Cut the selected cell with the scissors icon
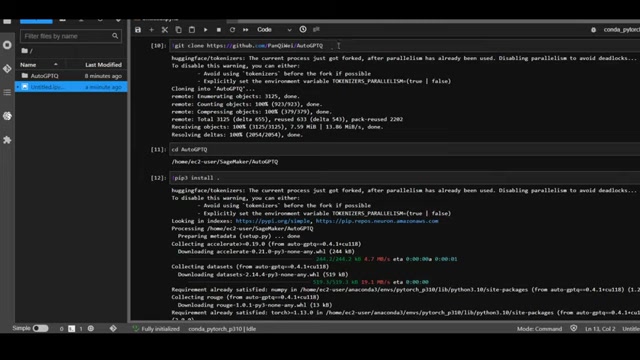The image size is (640, 360). (165, 30)
